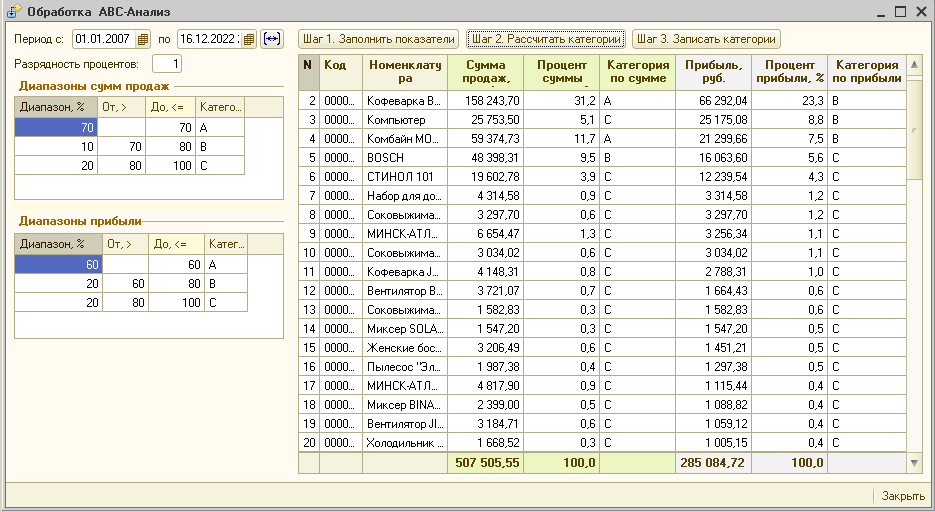Select sales range category C cell
The image size is (935, 512).
click(x=219, y=166)
